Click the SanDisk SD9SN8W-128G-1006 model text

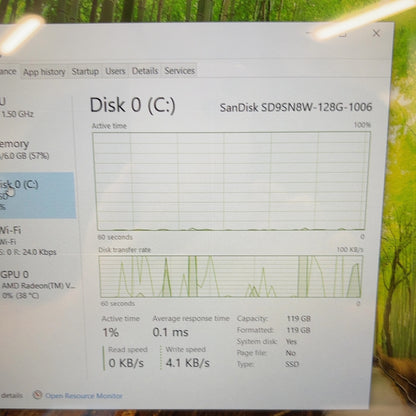point(296,107)
